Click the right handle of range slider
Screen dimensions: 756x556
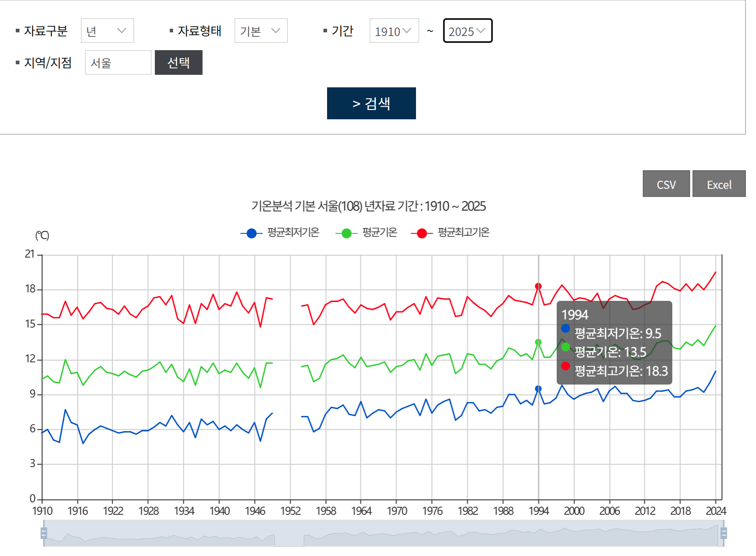point(723,533)
